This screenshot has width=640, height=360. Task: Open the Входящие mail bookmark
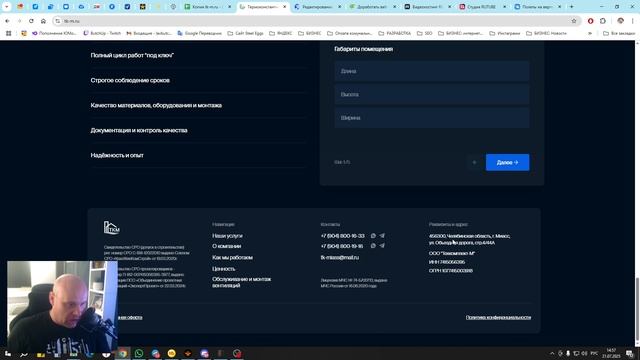coord(149,33)
